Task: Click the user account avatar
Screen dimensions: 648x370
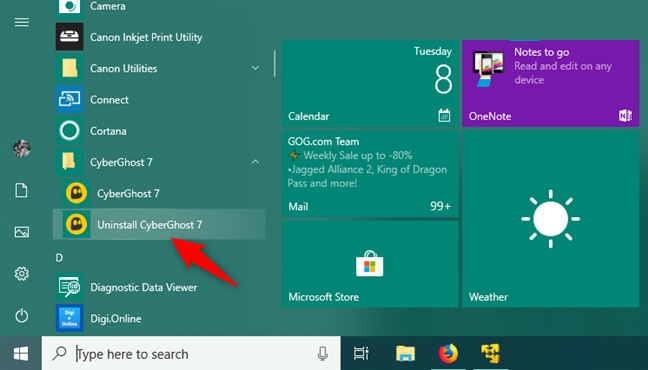Action: (21, 148)
